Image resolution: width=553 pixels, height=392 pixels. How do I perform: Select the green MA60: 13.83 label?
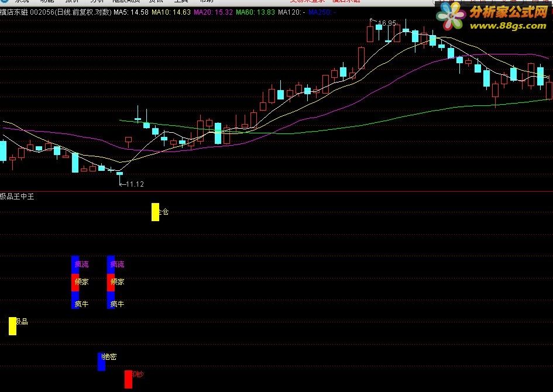(x=255, y=12)
